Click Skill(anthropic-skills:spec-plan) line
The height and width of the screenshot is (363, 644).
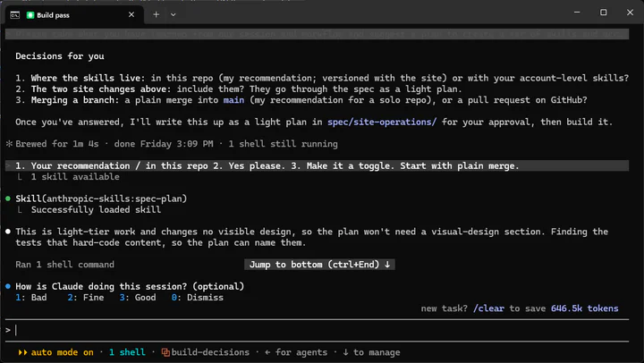[x=101, y=198]
